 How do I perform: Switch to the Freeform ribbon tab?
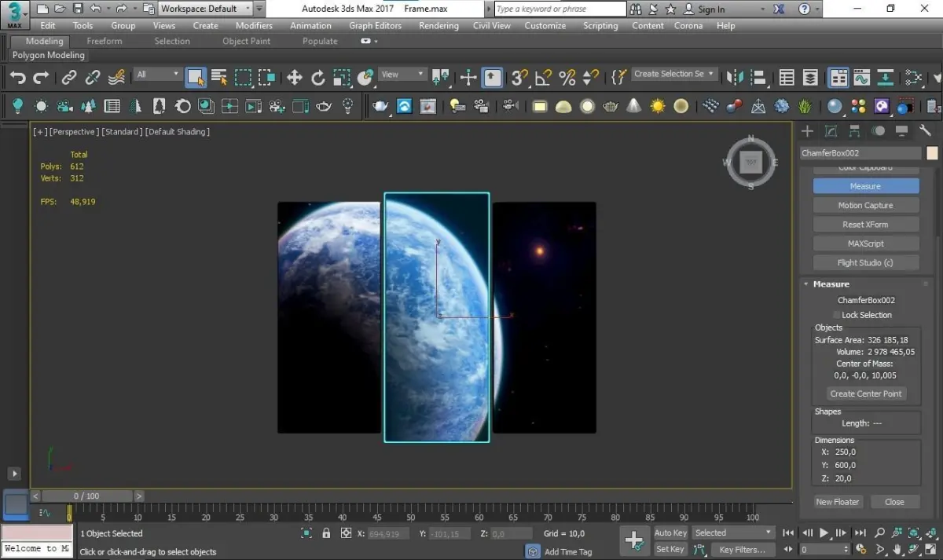[x=104, y=41]
